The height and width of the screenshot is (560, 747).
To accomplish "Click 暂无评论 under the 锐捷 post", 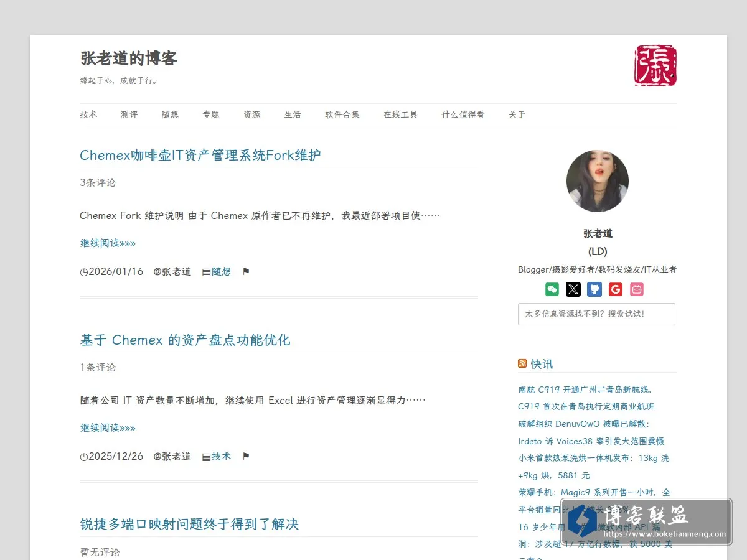I will click(100, 552).
